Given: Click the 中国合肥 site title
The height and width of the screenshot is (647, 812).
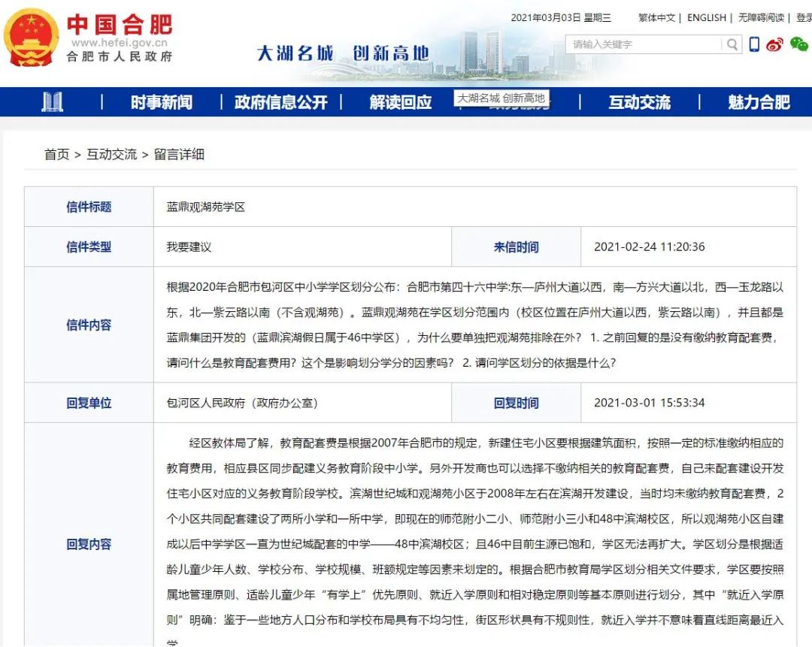Looking at the screenshot, I should click(120, 25).
